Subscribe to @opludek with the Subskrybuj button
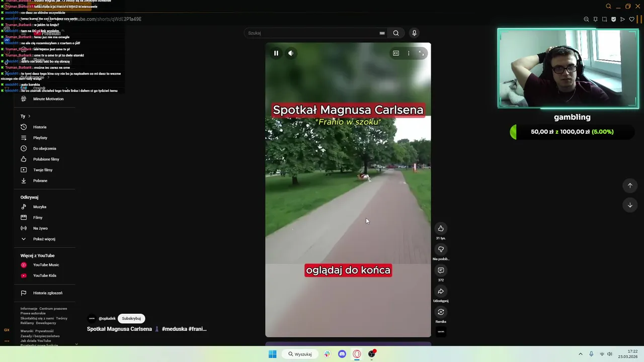This screenshot has height=362, width=644. point(131,318)
